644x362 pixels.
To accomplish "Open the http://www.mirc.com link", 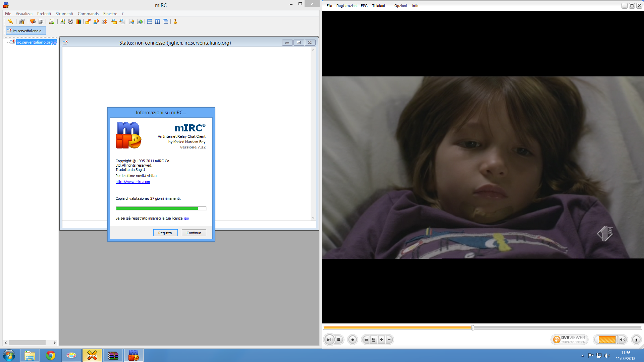I will [132, 182].
